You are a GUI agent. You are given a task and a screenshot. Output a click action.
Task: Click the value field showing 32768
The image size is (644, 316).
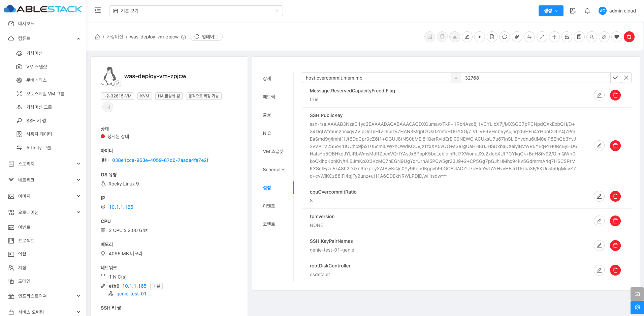click(535, 78)
